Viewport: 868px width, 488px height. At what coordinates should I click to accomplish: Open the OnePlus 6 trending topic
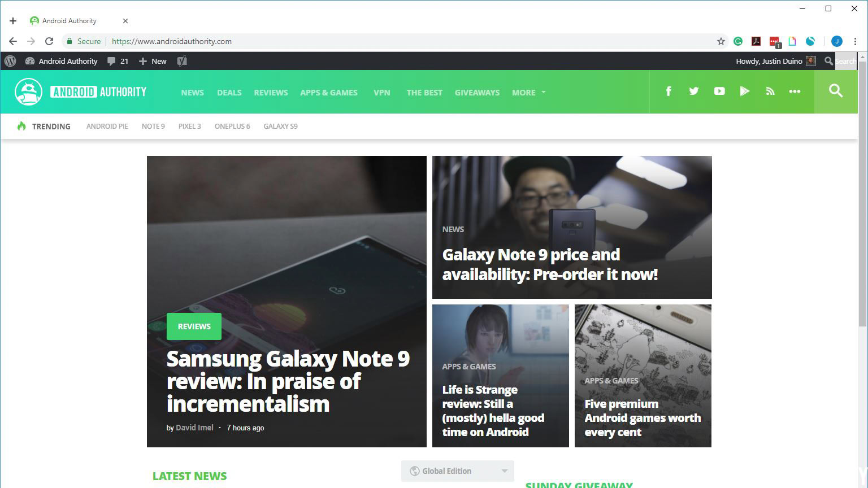232,127
